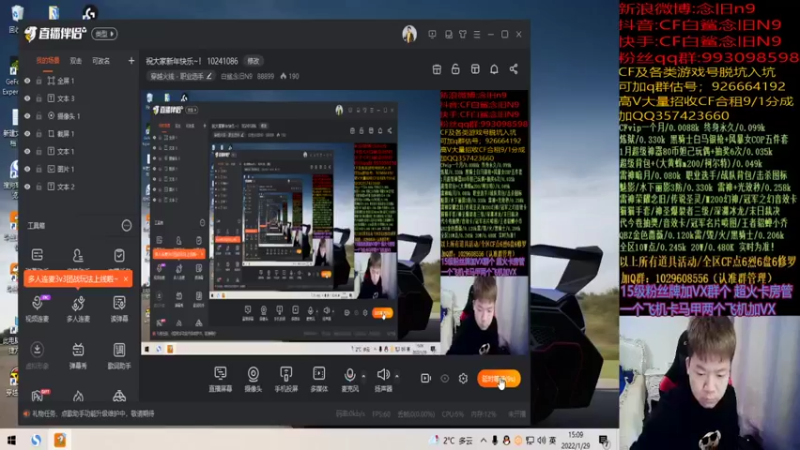Image resolution: width=800 pixels, height=450 pixels.
Task: Toggle visibility of 文本 3 source
Action: [x=27, y=98]
